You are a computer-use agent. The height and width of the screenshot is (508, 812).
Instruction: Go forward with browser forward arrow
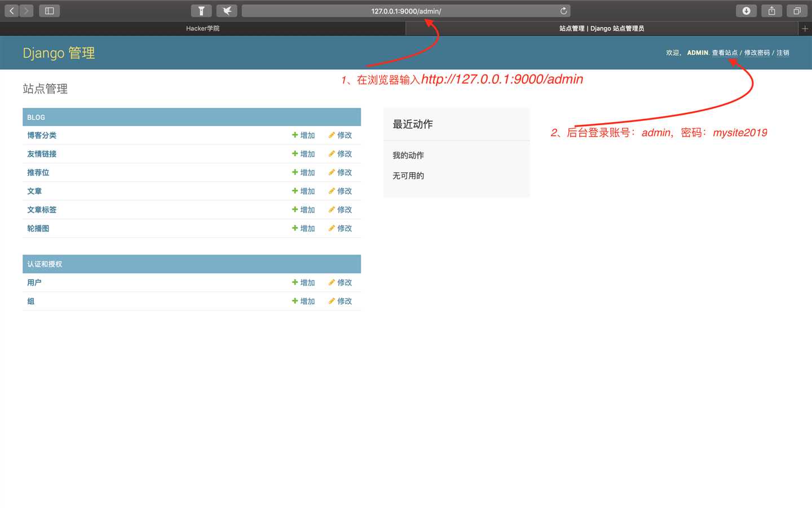tap(27, 11)
